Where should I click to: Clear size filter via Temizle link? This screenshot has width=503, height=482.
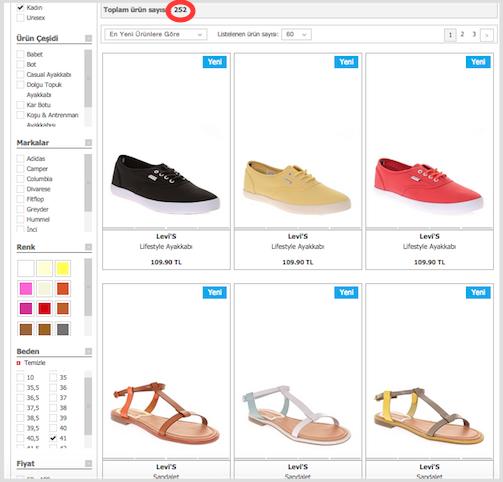(x=35, y=363)
